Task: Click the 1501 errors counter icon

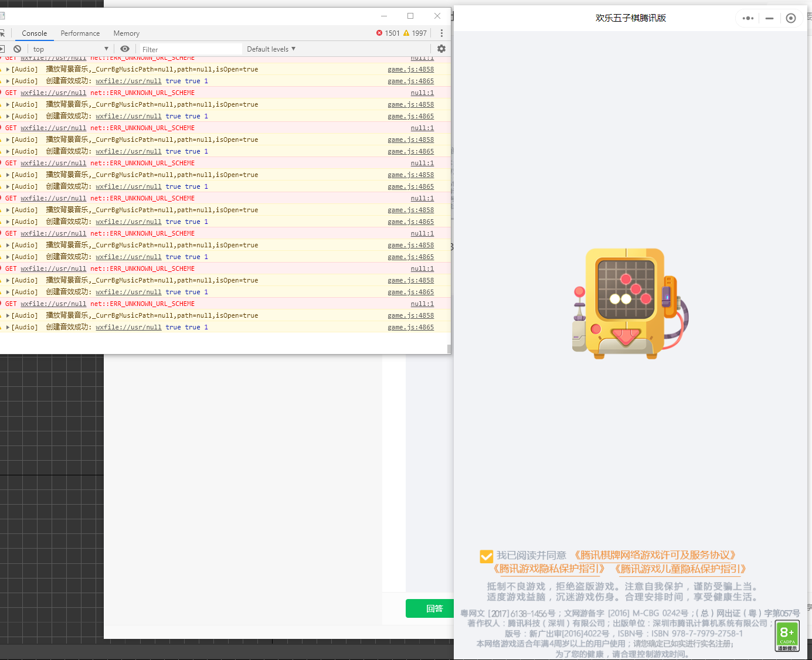Action: point(379,33)
